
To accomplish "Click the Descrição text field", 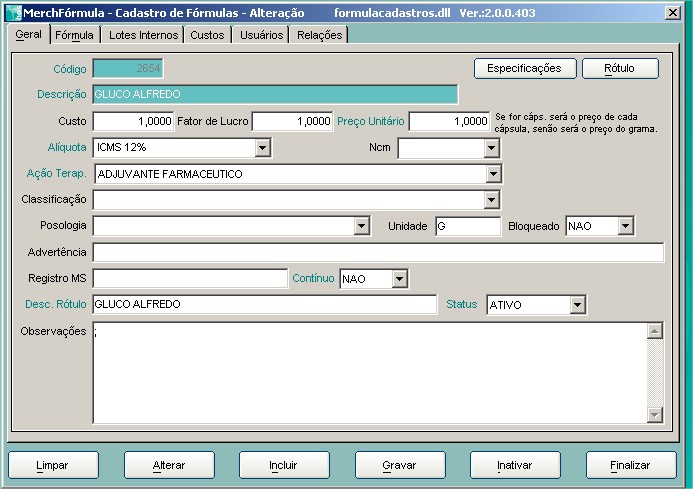I will click(275, 95).
